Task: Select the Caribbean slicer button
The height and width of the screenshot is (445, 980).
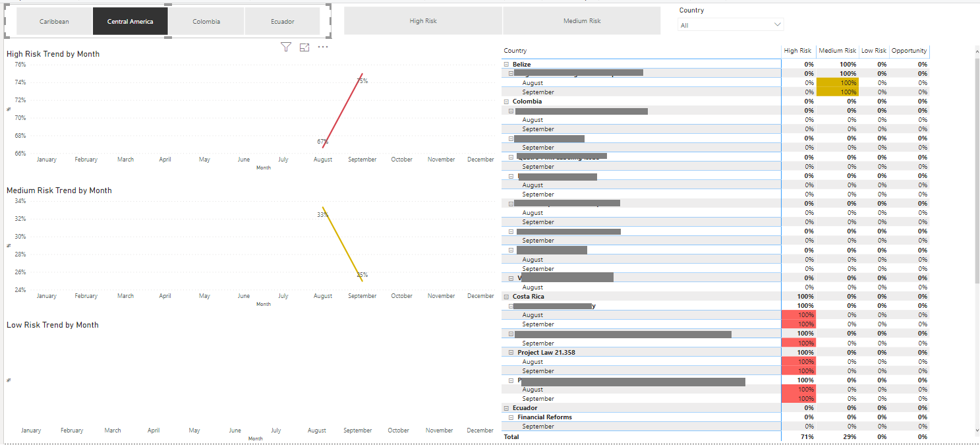Action: [54, 21]
